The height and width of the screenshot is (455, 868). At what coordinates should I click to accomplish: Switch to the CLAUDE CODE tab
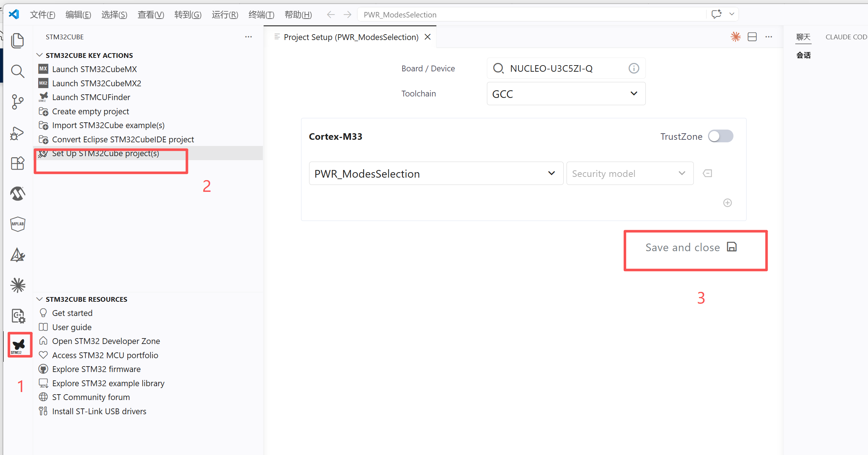click(x=846, y=37)
